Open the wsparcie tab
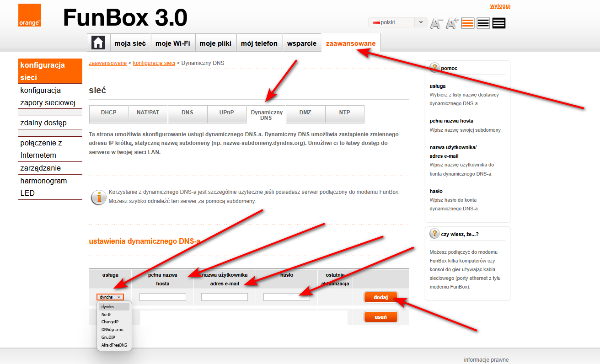This screenshot has height=364, width=600. 302,43
